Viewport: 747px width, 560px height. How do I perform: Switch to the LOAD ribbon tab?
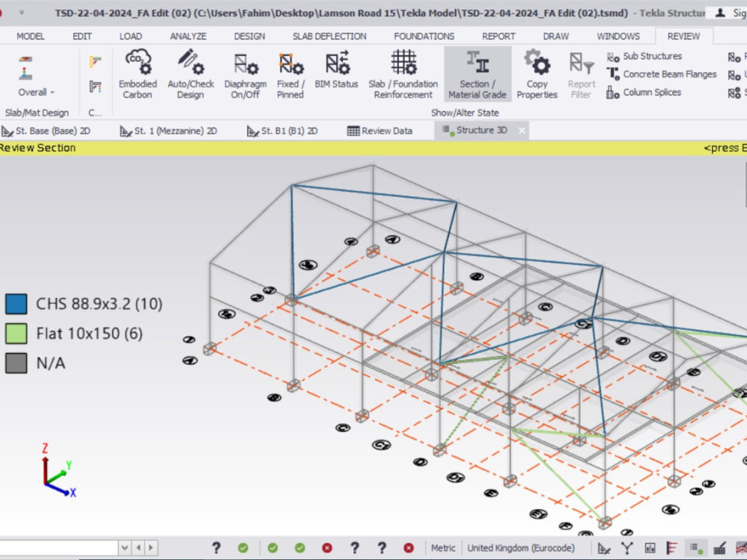(131, 36)
